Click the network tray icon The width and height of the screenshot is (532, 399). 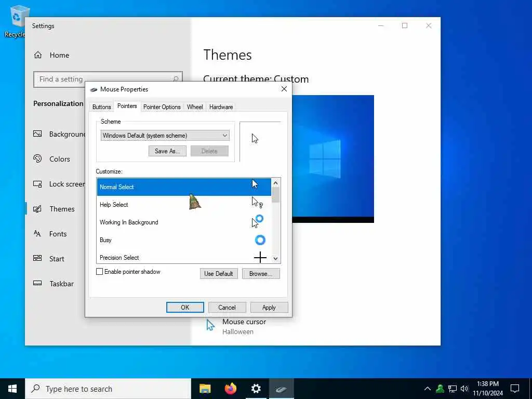pos(453,389)
